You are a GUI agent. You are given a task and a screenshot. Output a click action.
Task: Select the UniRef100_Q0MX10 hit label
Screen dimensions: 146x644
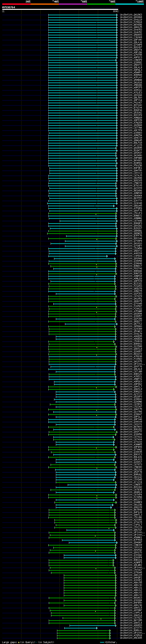[131, 90]
